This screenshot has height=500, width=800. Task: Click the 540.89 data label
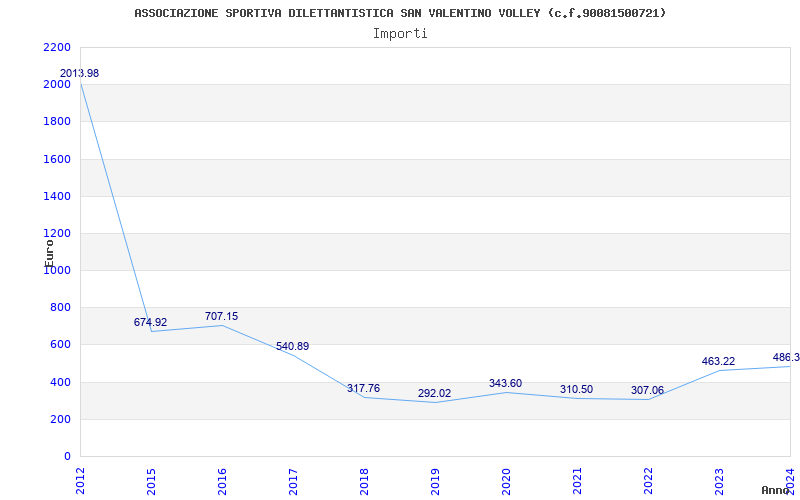pyautogui.click(x=292, y=346)
